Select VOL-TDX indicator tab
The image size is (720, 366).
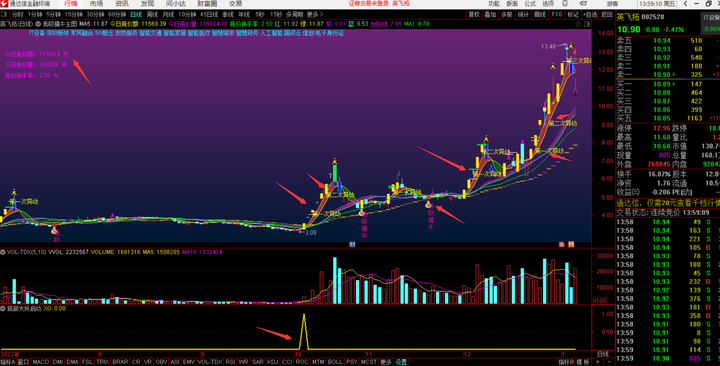pos(210,362)
